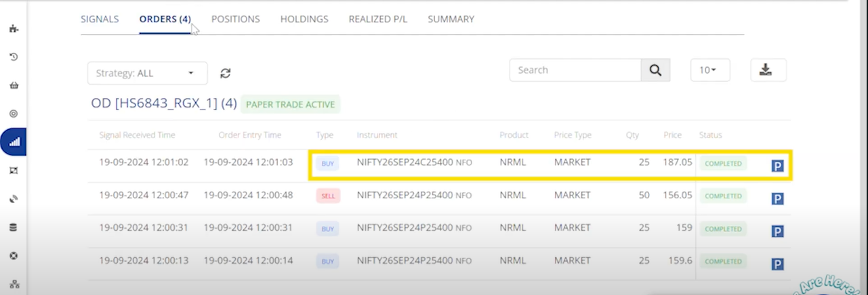
Task: Click the refresh orders icon
Action: coord(226,73)
